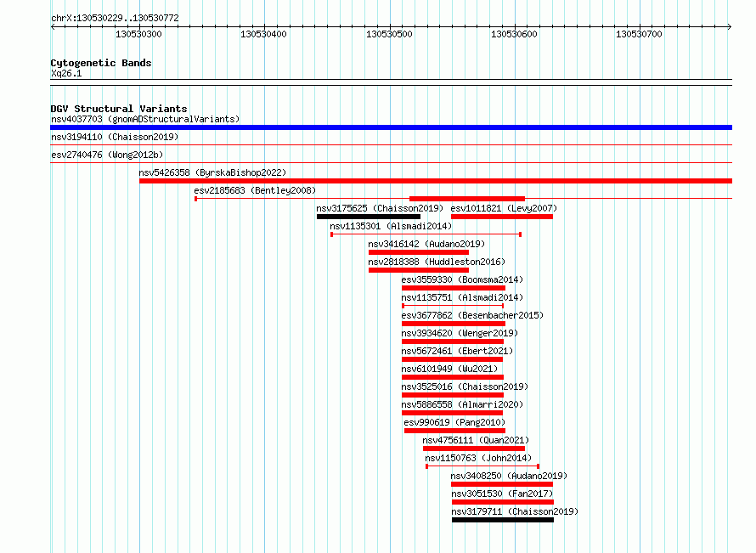Open nsv3934620 (Wenger2019) label

click(460, 333)
